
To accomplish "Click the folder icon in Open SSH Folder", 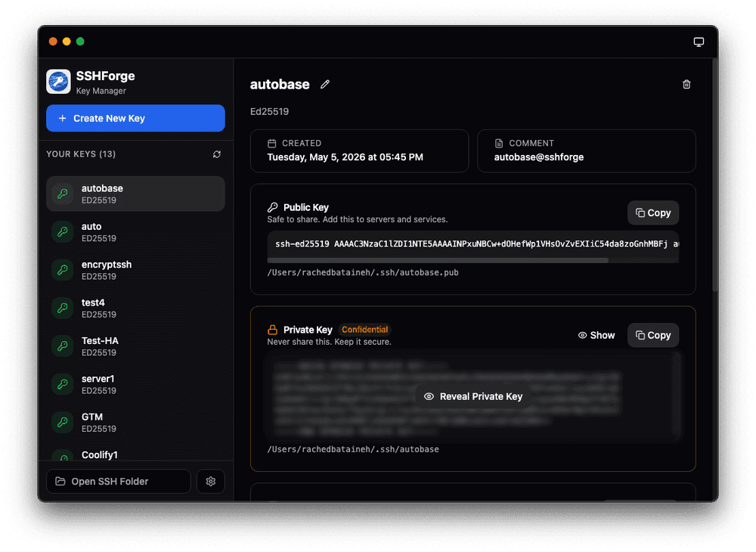I will click(x=60, y=481).
